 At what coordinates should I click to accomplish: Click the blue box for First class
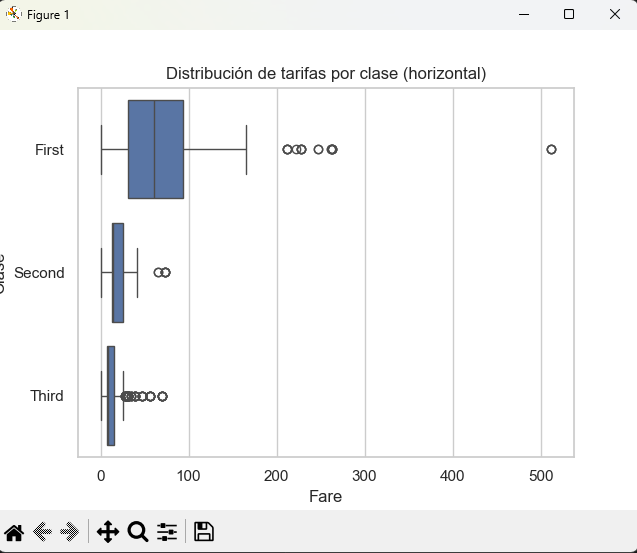point(155,149)
